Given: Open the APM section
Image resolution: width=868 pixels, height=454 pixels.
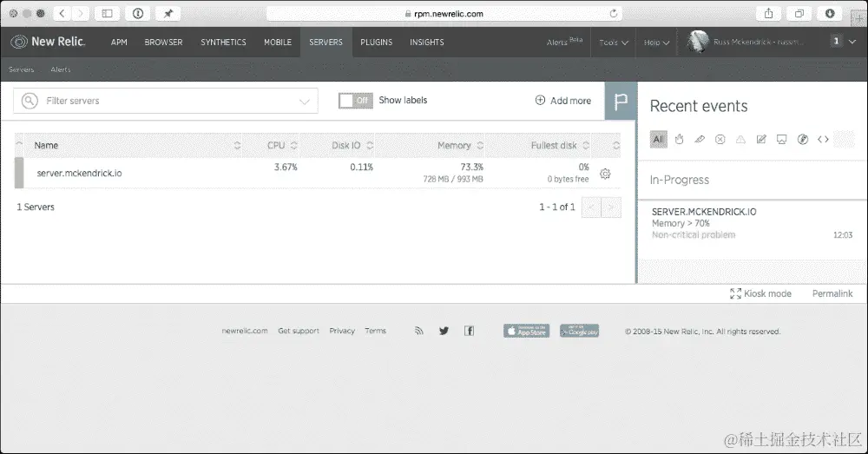Looking at the screenshot, I should (x=119, y=42).
